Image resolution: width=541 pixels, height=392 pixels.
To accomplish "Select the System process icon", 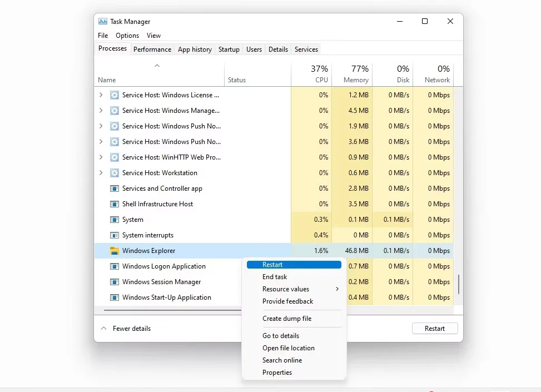I will (114, 220).
